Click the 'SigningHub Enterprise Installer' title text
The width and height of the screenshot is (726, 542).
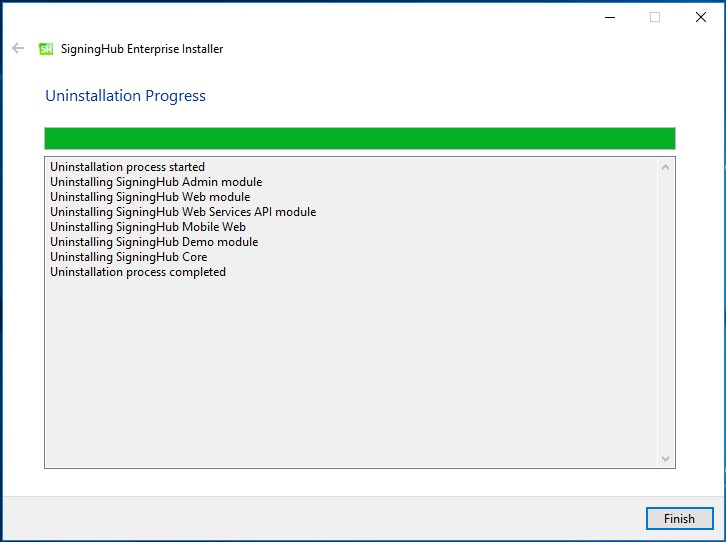click(x=142, y=49)
